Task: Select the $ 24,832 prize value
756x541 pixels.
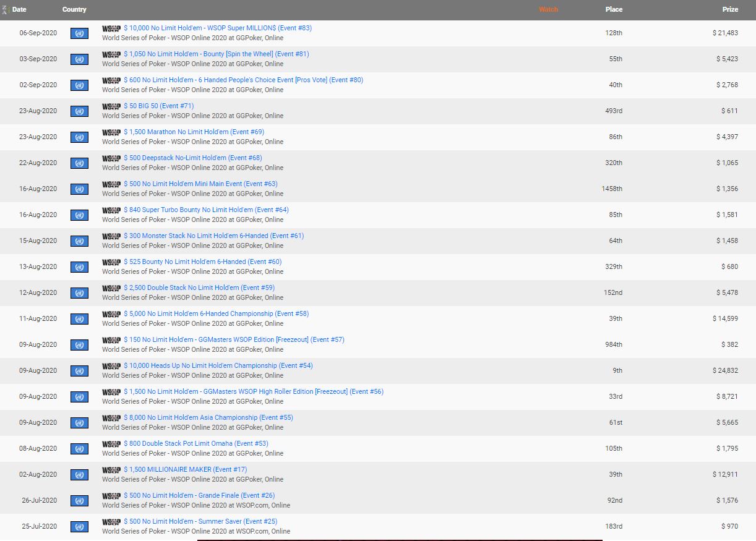Action: click(725, 371)
